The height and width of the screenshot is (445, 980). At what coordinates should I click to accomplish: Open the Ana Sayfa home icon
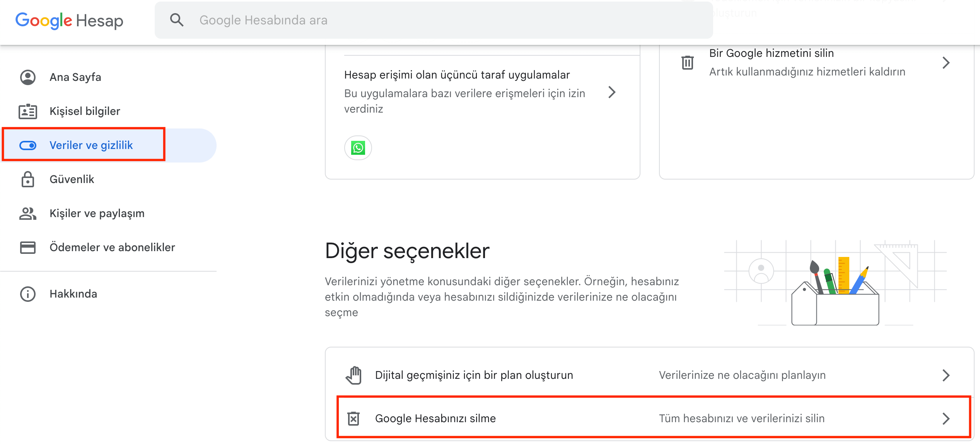27,77
